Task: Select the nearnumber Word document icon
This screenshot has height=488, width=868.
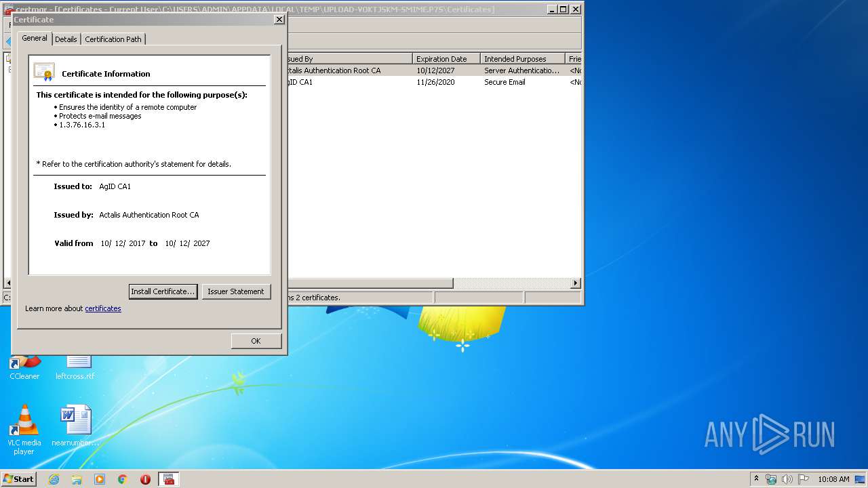Action: 75,426
